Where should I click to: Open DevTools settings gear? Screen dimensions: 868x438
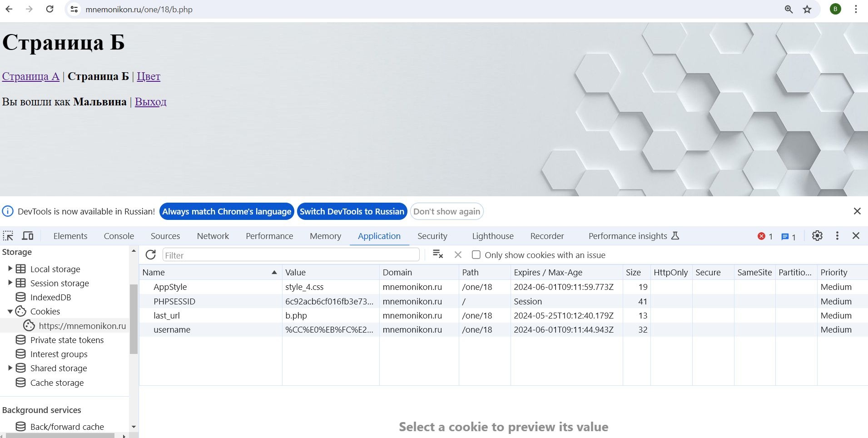[x=817, y=236]
